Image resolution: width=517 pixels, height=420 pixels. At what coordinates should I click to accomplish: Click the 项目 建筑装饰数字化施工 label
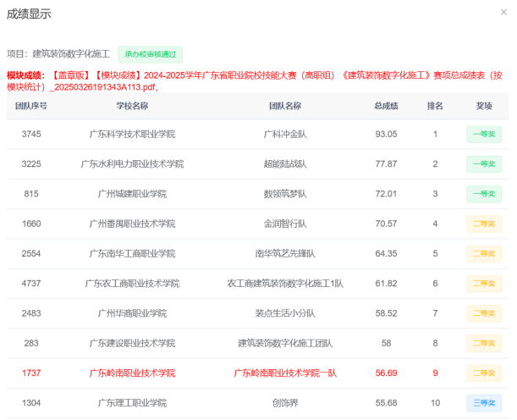58,54
